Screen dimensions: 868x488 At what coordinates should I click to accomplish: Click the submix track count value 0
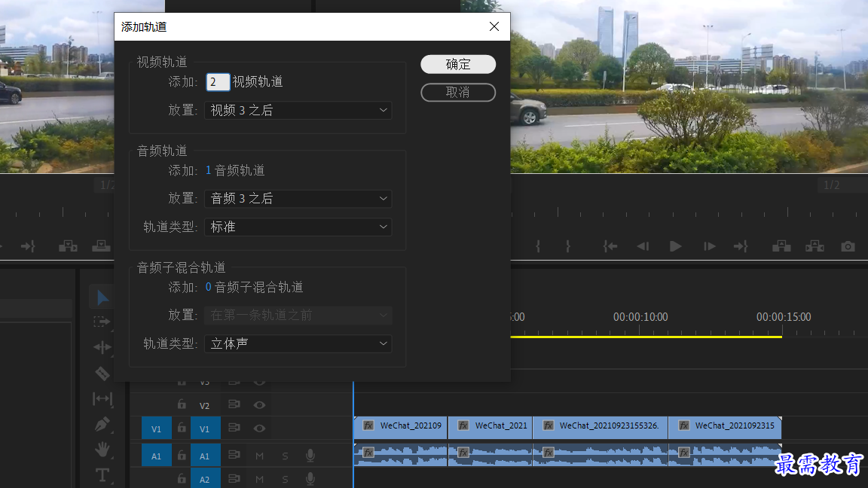tap(208, 287)
